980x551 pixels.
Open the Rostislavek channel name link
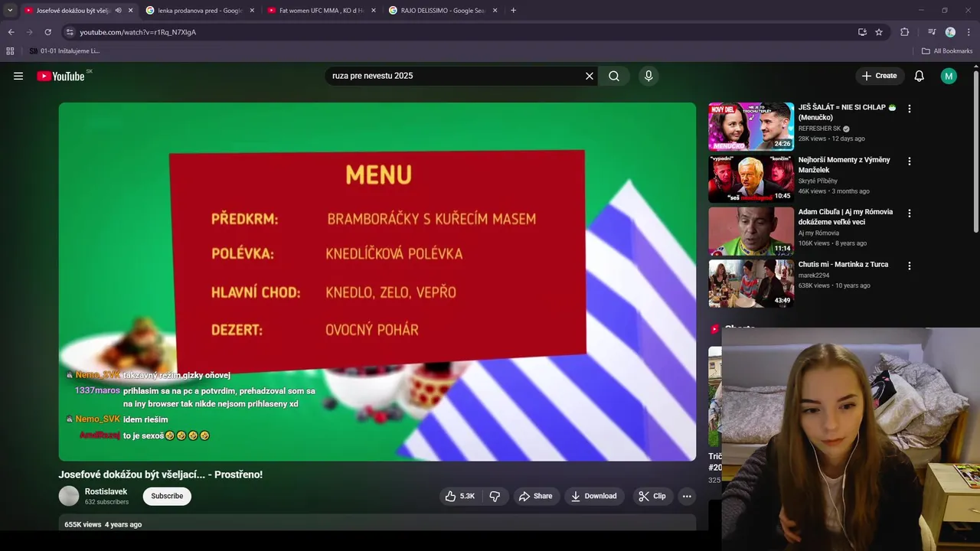pos(106,491)
